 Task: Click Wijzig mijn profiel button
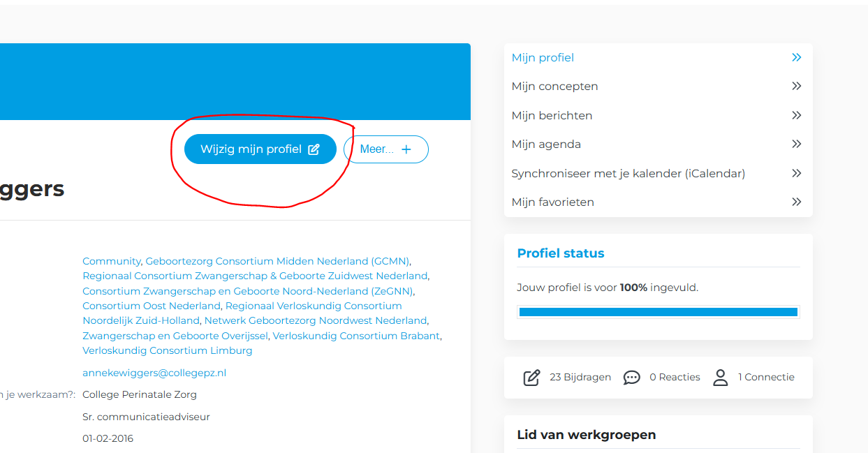pos(260,149)
